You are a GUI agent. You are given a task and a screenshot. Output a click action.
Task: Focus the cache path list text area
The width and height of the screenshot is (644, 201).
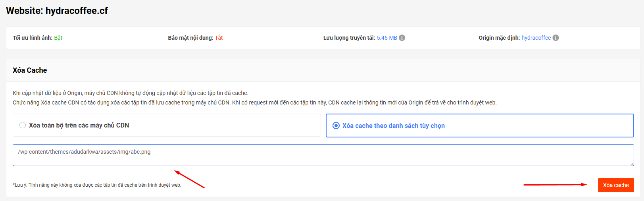pos(323,155)
